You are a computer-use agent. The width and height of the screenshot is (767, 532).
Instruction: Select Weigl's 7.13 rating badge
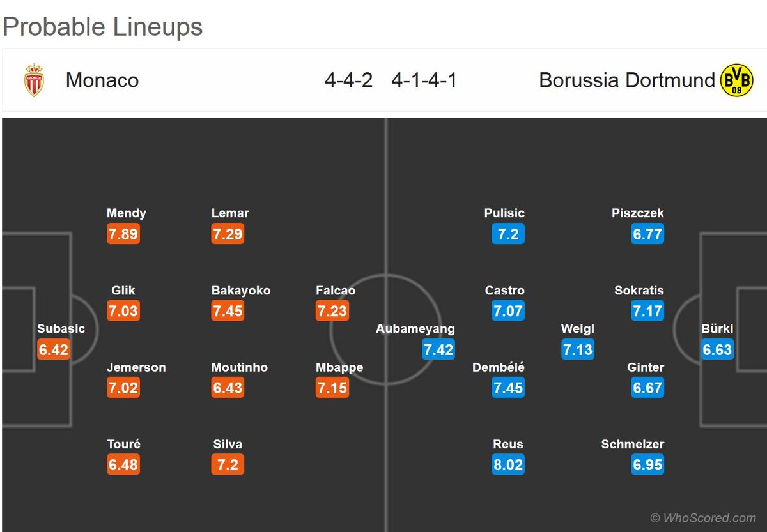pos(578,349)
